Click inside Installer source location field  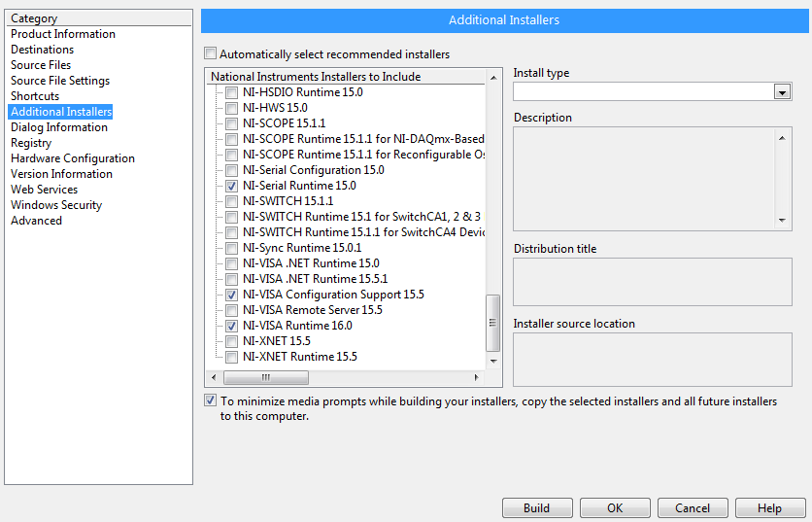pos(653,360)
